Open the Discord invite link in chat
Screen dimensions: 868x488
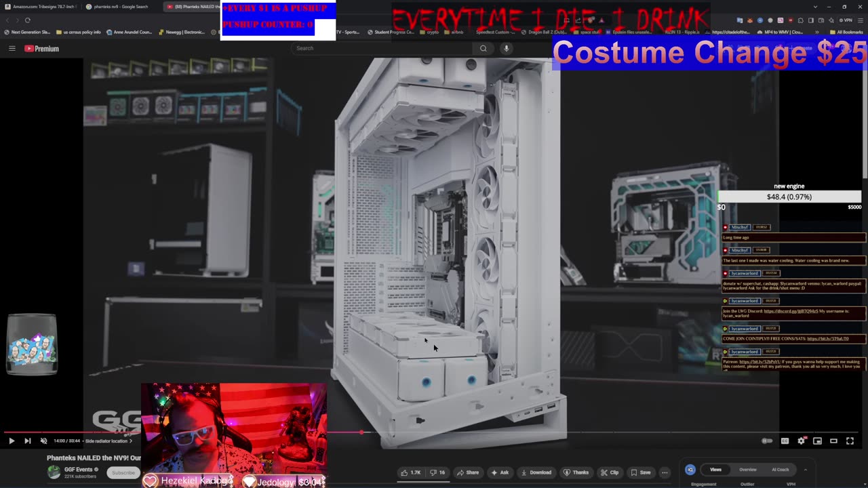coord(790,311)
